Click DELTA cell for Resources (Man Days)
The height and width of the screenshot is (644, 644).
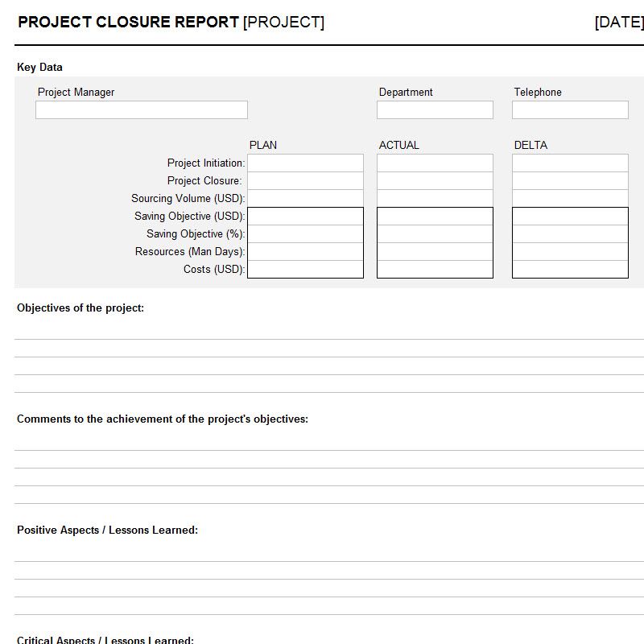coord(570,252)
